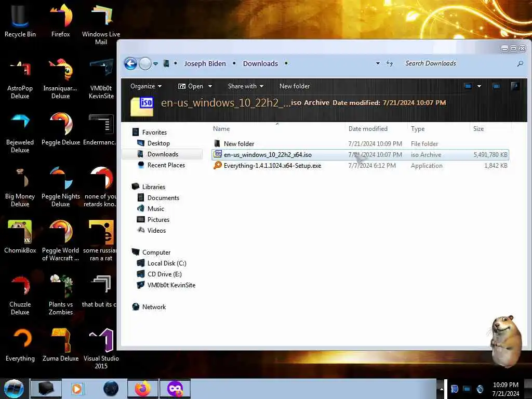Open Local Disk (C:) in sidebar
532x399 pixels.
coord(166,263)
